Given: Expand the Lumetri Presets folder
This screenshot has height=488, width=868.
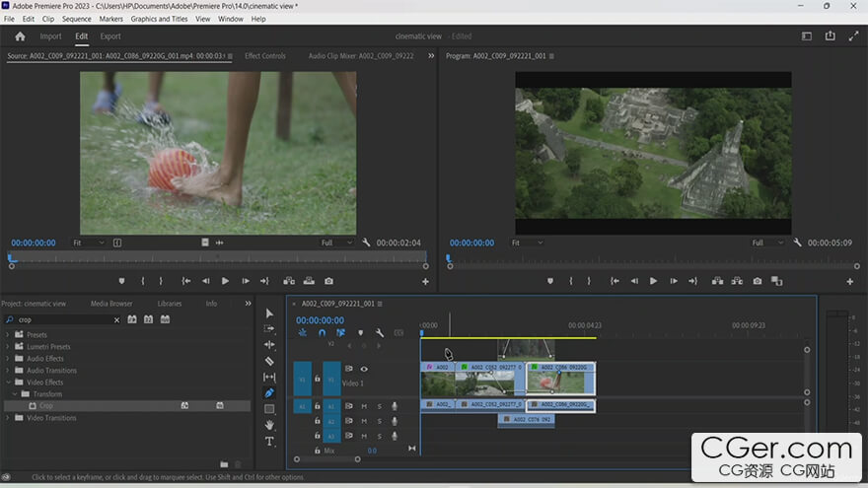Looking at the screenshot, I should (8, 347).
